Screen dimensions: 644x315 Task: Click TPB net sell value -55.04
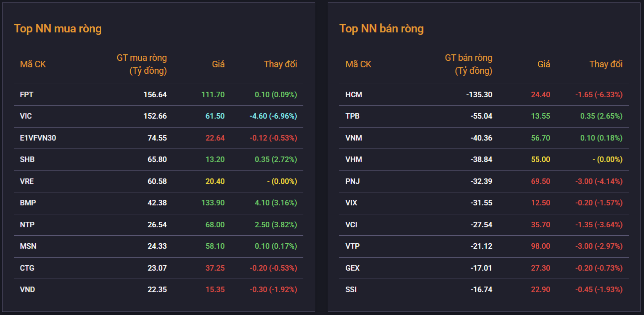[481, 116]
